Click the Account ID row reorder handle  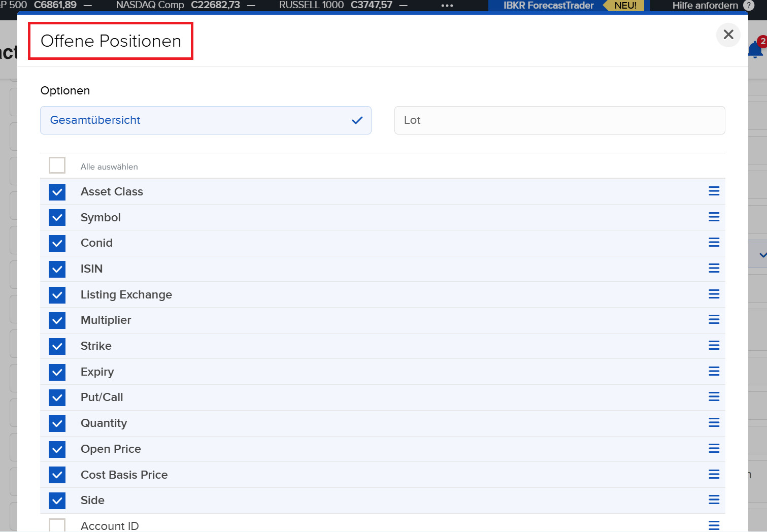pyautogui.click(x=714, y=525)
